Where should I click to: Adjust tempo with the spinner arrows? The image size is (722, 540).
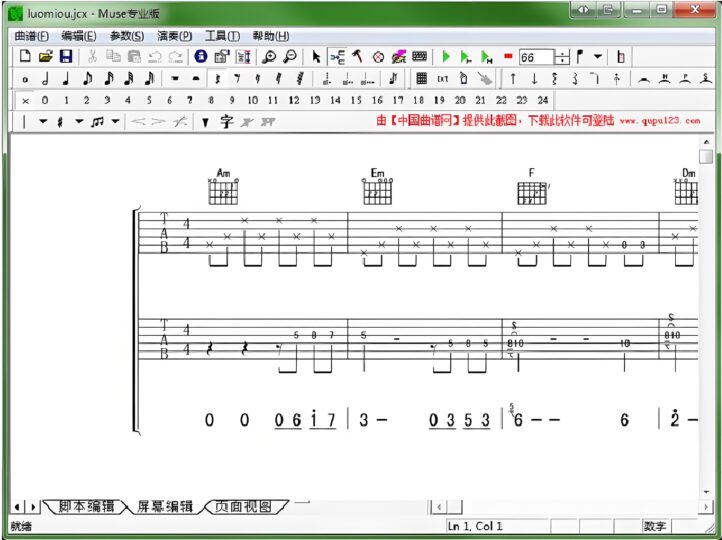point(562,57)
